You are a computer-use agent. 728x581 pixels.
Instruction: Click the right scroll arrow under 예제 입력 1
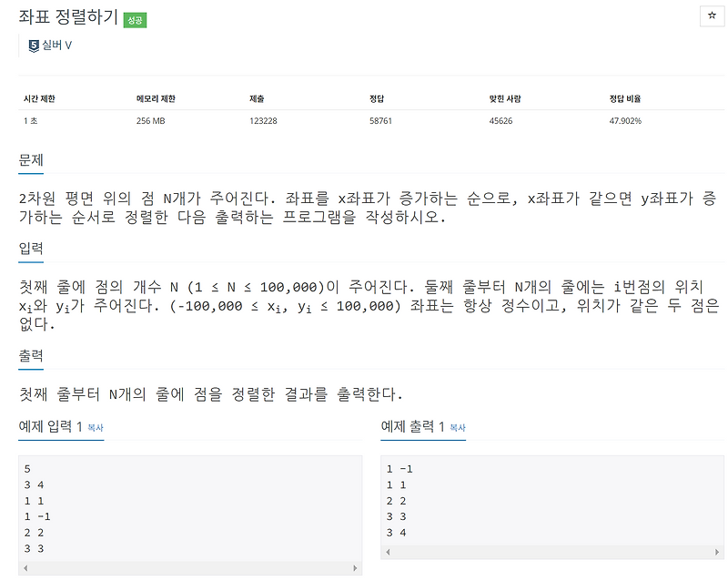(x=356, y=567)
